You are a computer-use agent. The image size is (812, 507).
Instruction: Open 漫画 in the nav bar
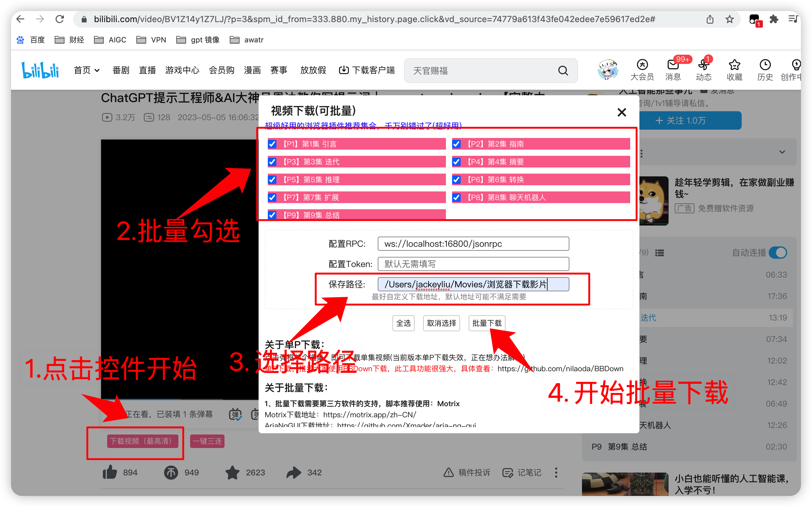coord(252,70)
